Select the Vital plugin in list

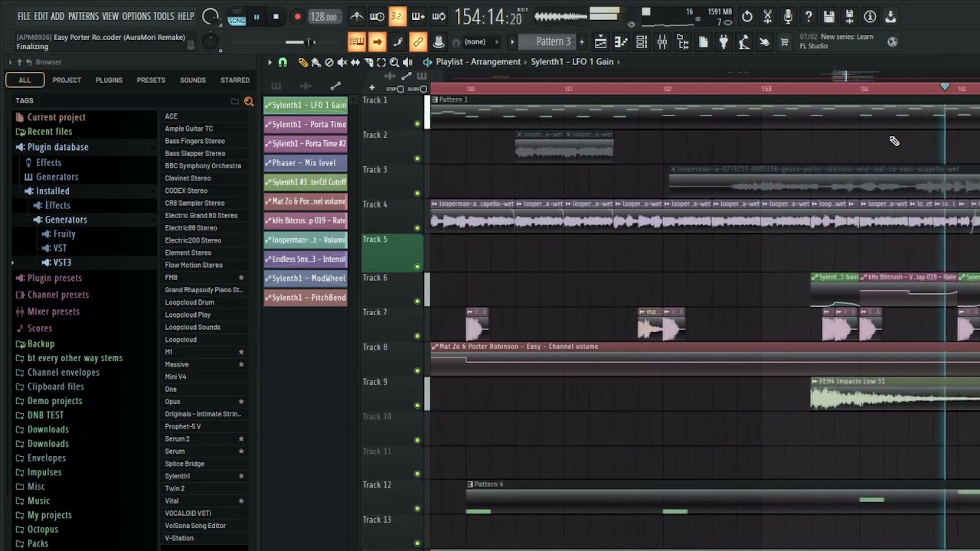[171, 501]
